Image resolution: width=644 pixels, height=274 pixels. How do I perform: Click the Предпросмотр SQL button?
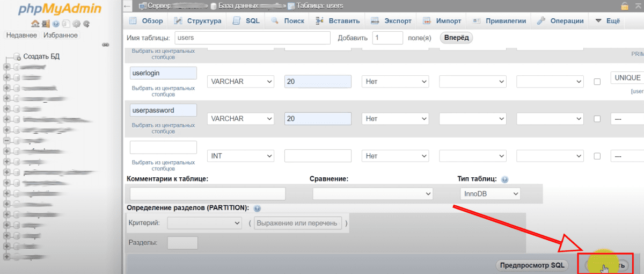(x=533, y=265)
